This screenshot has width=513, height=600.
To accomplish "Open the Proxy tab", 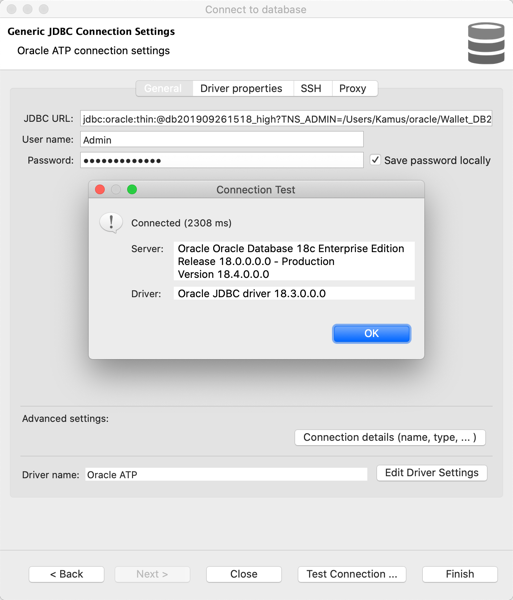I will [353, 88].
